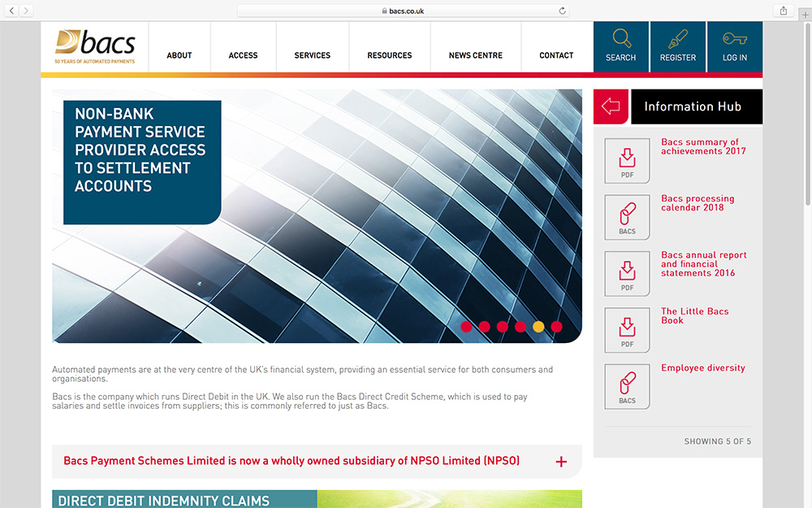The image size is (812, 508).
Task: Download Bacs summary of achievements 2017 PDF icon
Action: [627, 161]
